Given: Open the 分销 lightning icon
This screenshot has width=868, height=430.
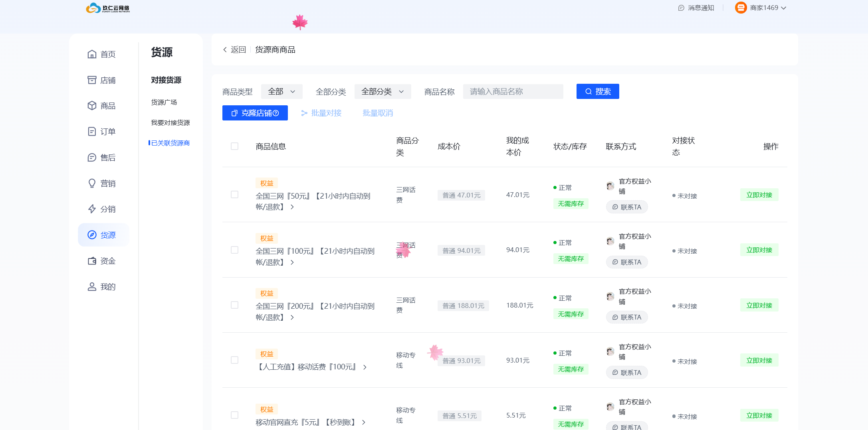Looking at the screenshot, I should coord(92,209).
